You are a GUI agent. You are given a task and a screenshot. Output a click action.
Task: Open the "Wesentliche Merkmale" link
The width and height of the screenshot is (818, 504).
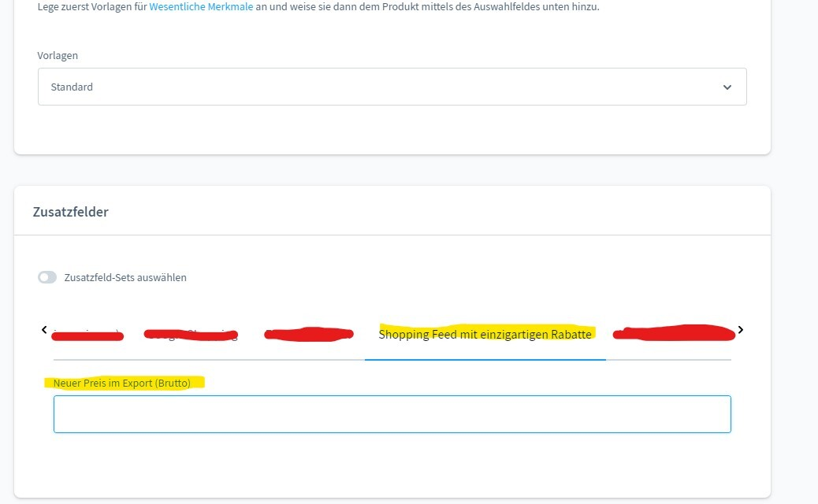pyautogui.click(x=203, y=6)
